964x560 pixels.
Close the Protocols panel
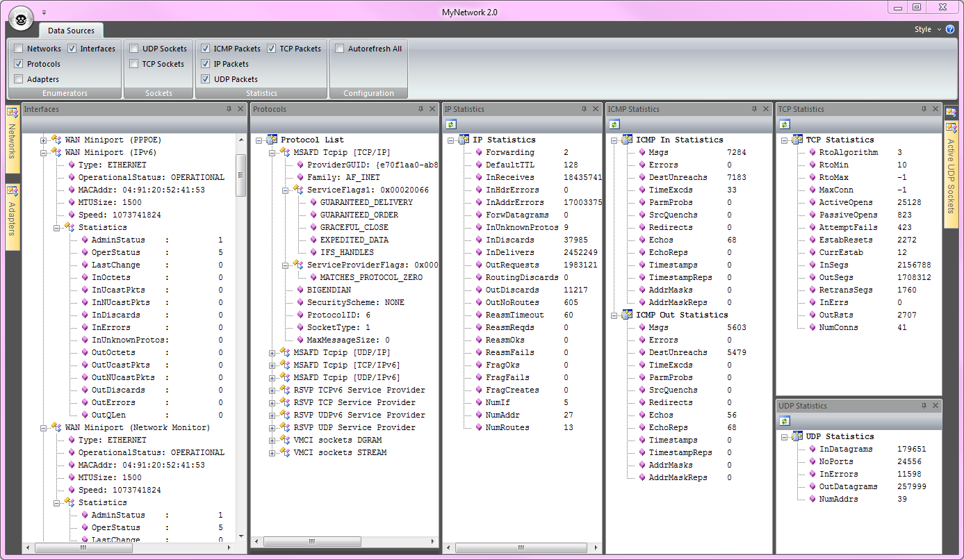432,109
